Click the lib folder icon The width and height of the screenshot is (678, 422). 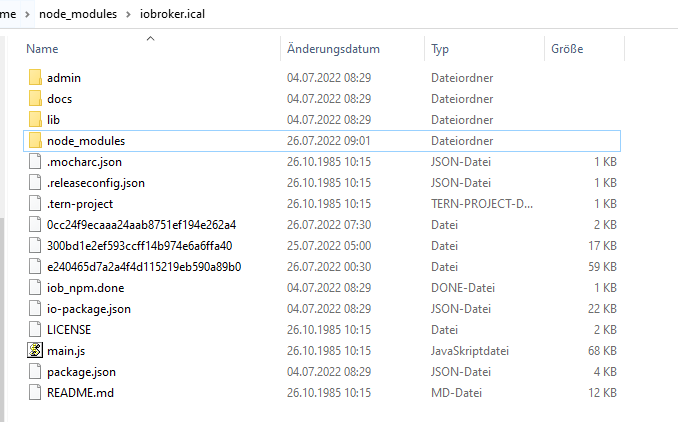(35, 120)
